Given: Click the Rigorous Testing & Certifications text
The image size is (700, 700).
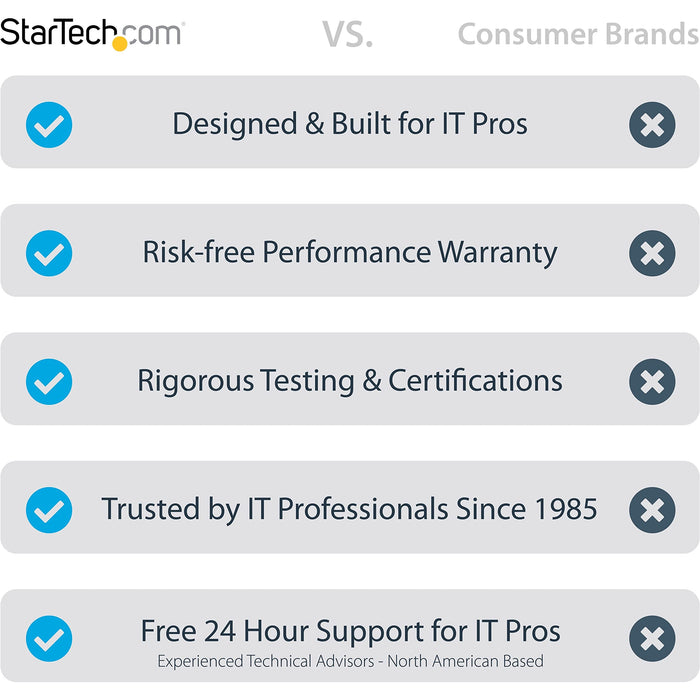Looking at the screenshot, I should 350,381.
